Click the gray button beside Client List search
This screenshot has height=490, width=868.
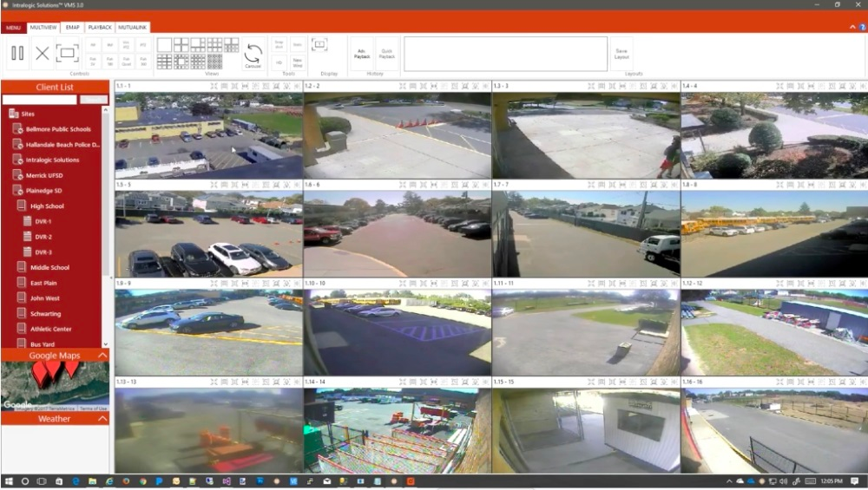(x=94, y=100)
